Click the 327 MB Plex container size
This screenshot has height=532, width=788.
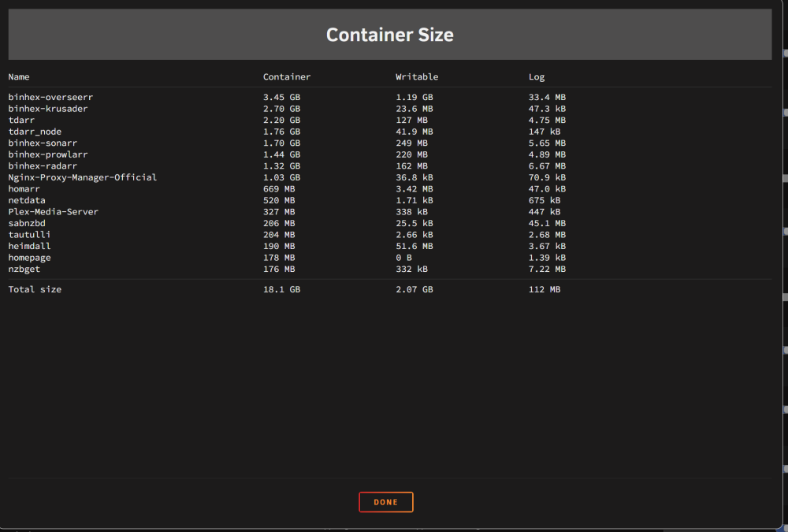click(279, 212)
